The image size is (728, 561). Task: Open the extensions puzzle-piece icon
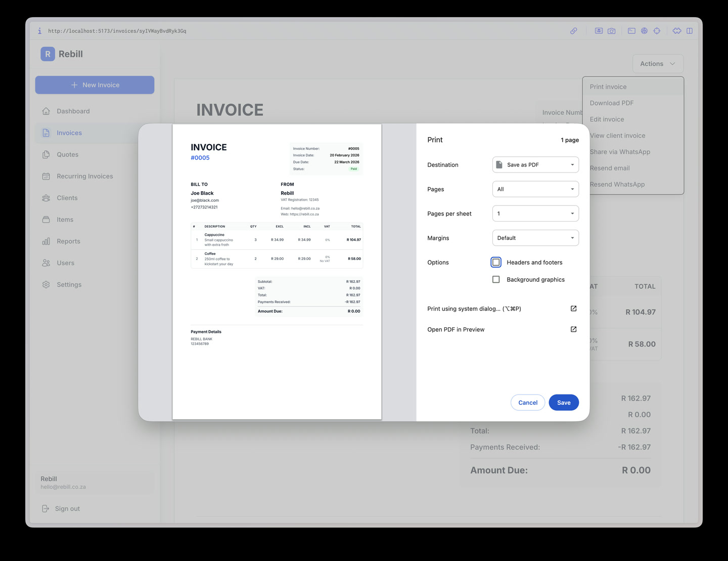click(x=677, y=31)
